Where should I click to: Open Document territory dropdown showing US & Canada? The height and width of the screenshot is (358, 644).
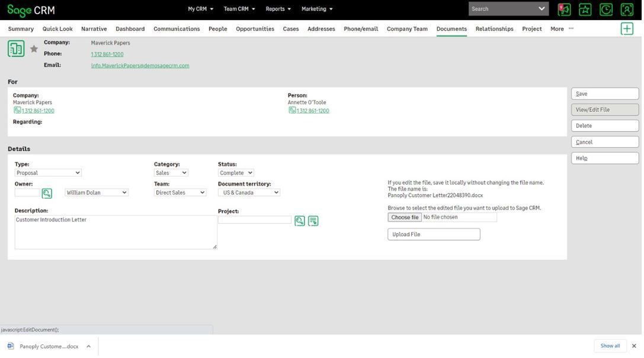click(249, 193)
